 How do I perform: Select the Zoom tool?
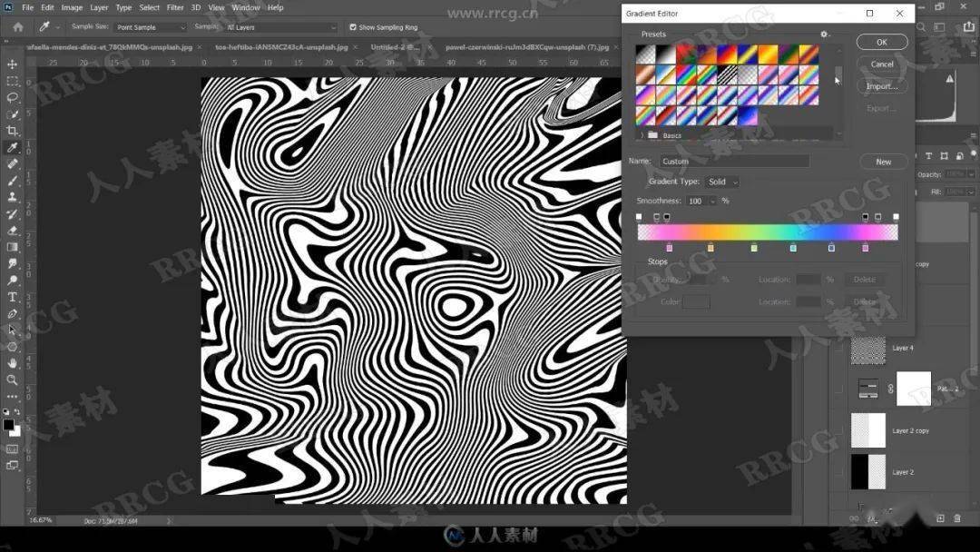pyautogui.click(x=12, y=379)
